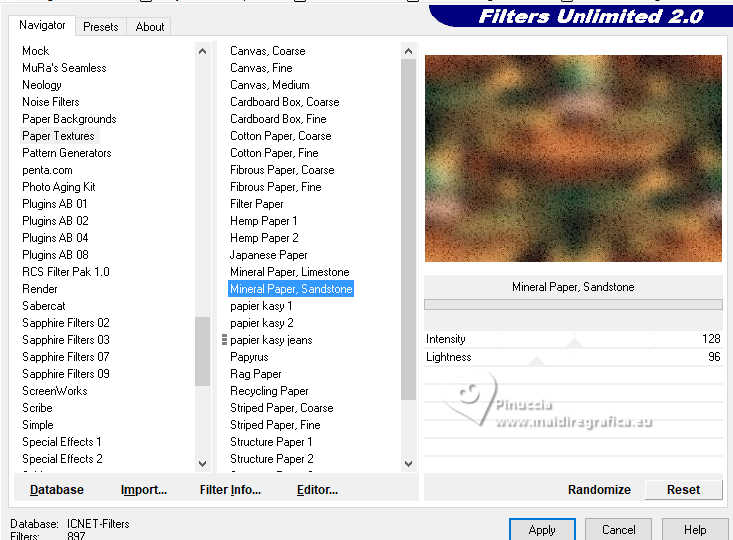Pick papier kasy jeans filter
This screenshot has height=540, width=733.
271,340
